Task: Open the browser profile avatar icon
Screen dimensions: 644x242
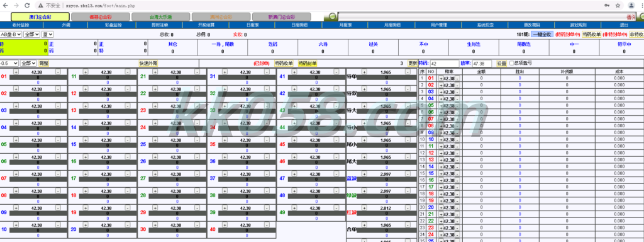Action: coord(631,6)
